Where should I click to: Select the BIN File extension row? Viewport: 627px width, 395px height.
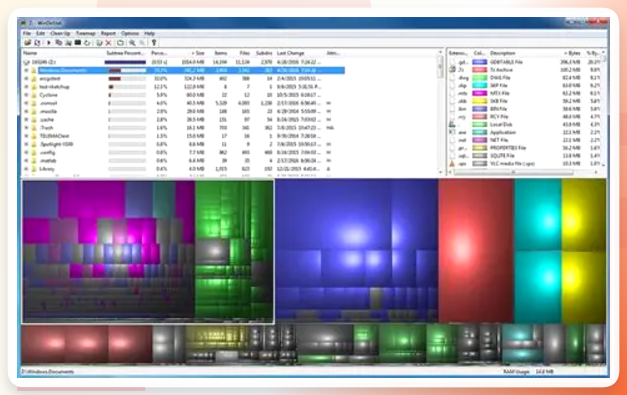[524, 109]
